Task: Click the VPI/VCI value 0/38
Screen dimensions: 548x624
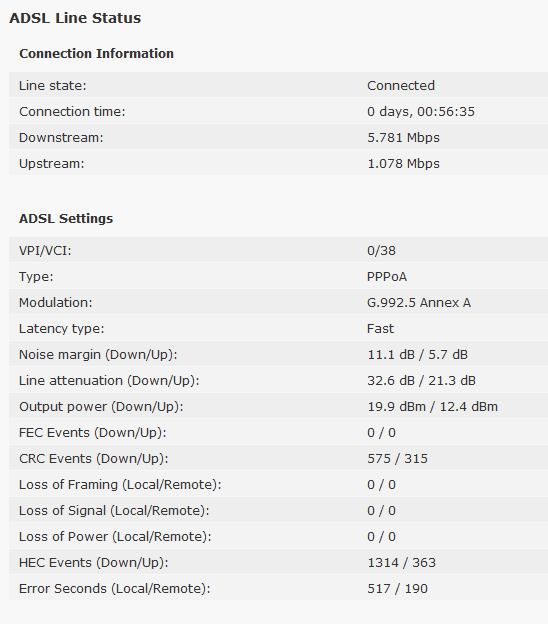Action: point(381,251)
